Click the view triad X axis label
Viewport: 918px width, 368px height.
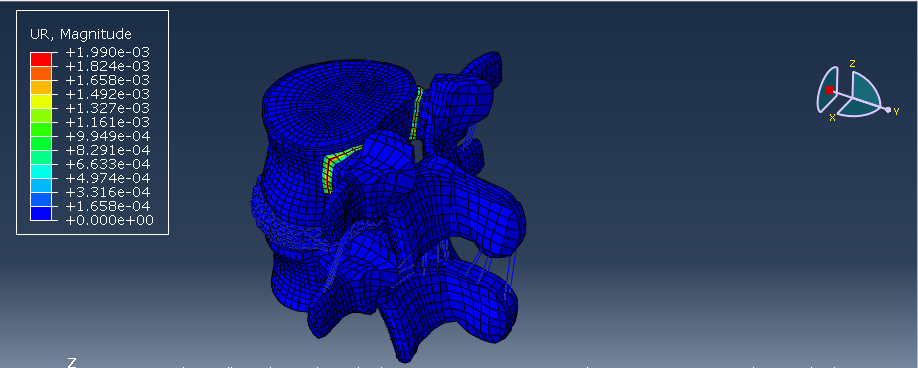click(x=832, y=118)
